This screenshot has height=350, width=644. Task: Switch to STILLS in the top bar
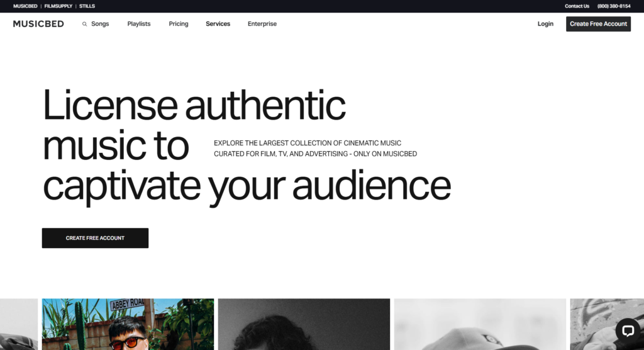point(87,6)
